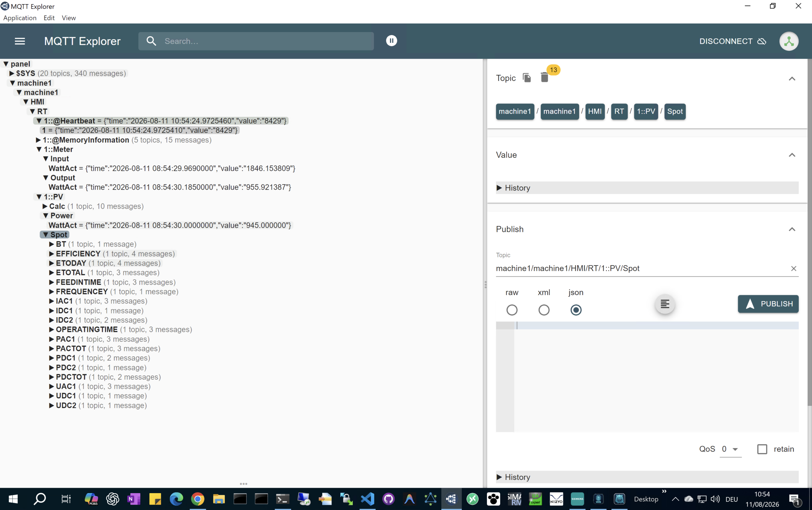Viewport: 812px width, 510px height.
Task: Pause tree updates with the pause button
Action: tap(391, 41)
